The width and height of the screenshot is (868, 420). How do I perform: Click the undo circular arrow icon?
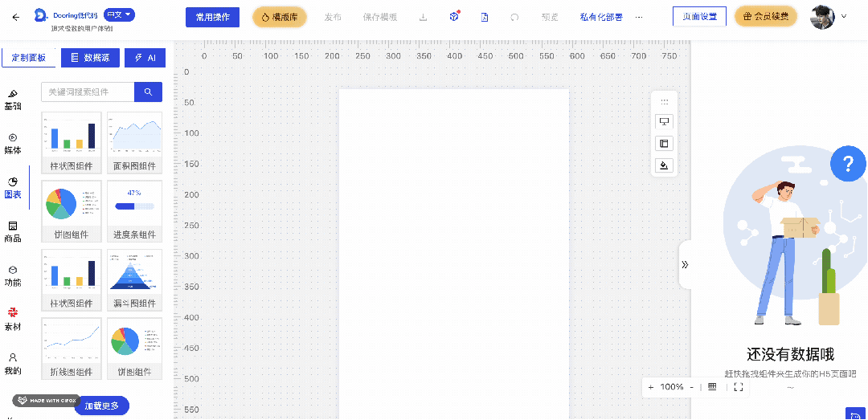(x=514, y=17)
